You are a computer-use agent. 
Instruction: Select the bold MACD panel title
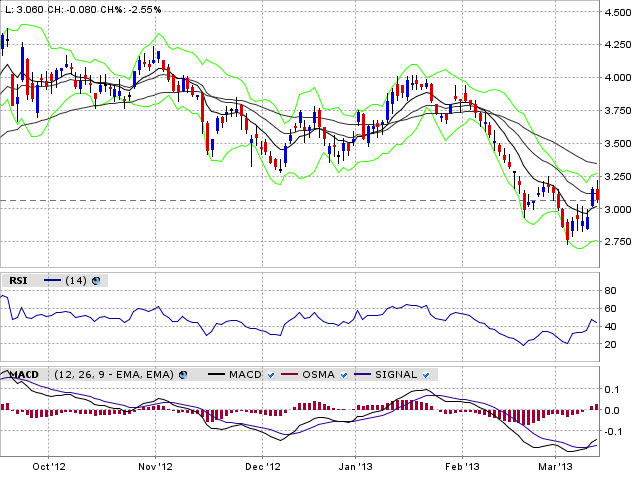[24, 375]
